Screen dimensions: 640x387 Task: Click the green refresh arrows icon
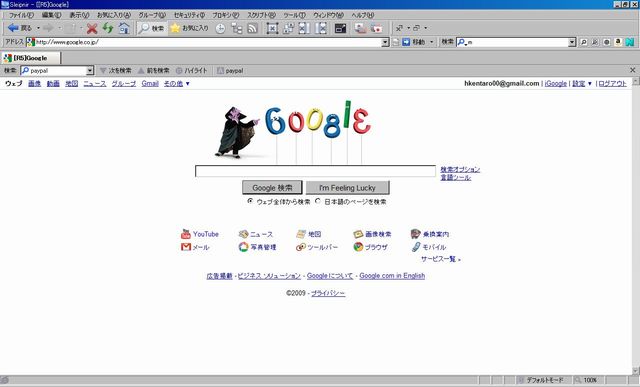pos(108,28)
